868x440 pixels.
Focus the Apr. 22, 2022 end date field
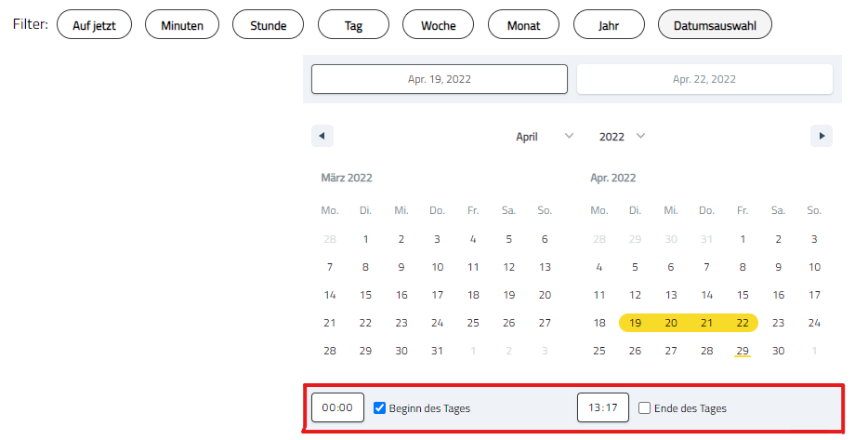pos(704,79)
